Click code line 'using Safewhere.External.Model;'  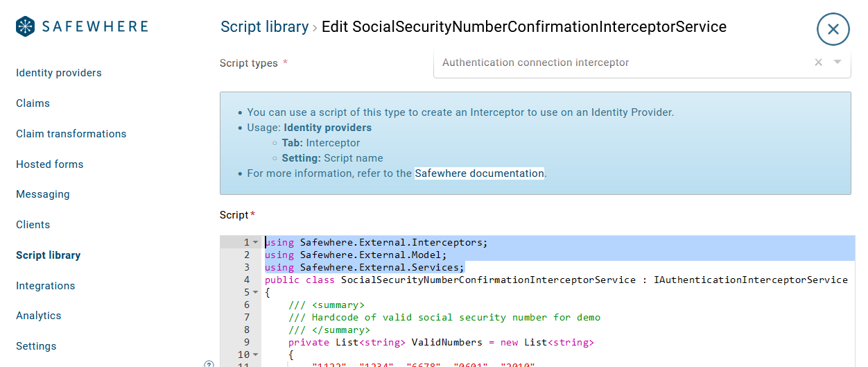pyautogui.click(x=356, y=255)
